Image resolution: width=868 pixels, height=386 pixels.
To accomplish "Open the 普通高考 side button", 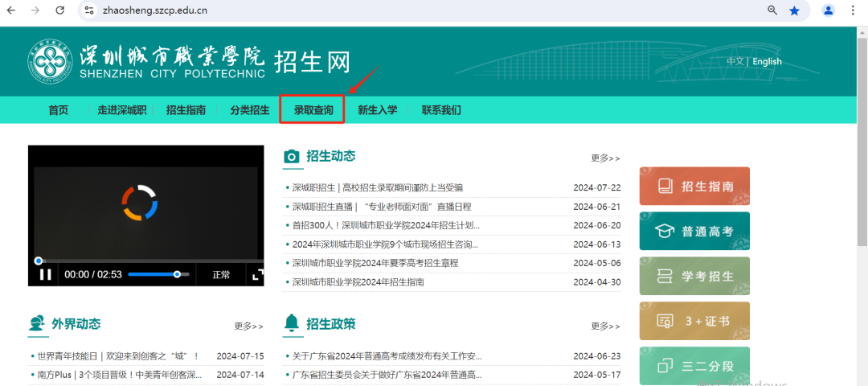I will pyautogui.click(x=694, y=231).
